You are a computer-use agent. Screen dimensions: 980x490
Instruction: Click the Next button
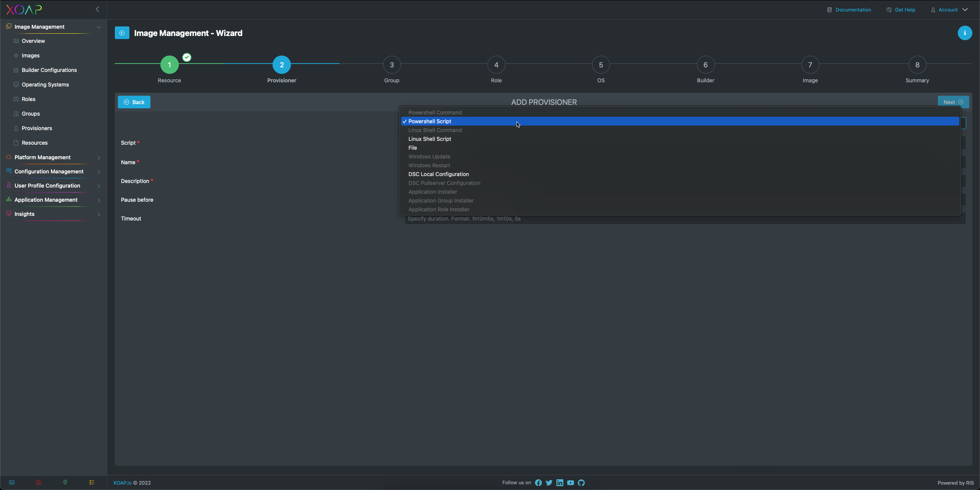[x=953, y=102]
